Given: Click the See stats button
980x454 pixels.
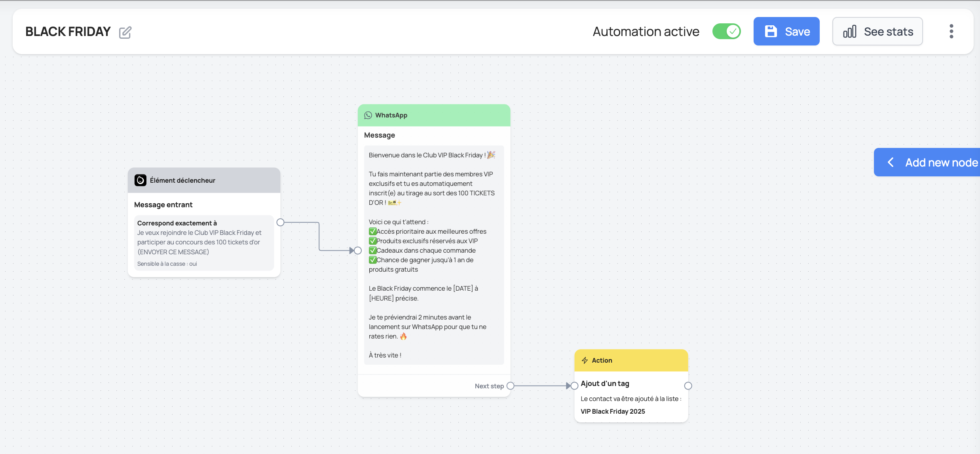Looking at the screenshot, I should 877,31.
